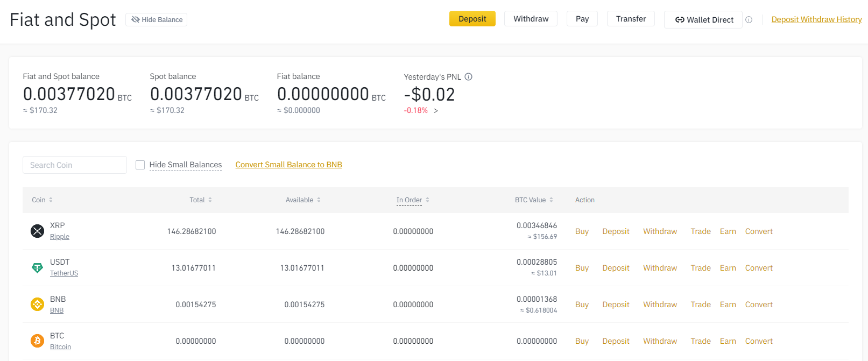Click the Hide Balance toggle button

[x=156, y=19]
